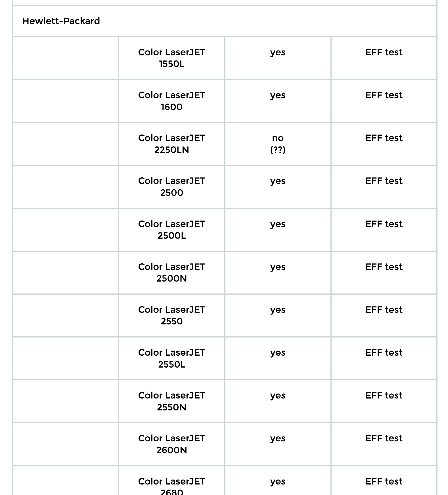This screenshot has width=448, height=495.
Task: Click 'EFF test' in the 2550L row
Action: pos(384,353)
